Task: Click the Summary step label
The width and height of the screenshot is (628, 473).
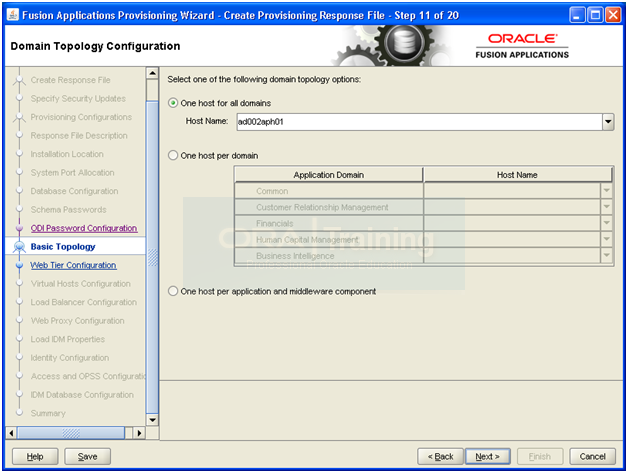Action: click(48, 413)
